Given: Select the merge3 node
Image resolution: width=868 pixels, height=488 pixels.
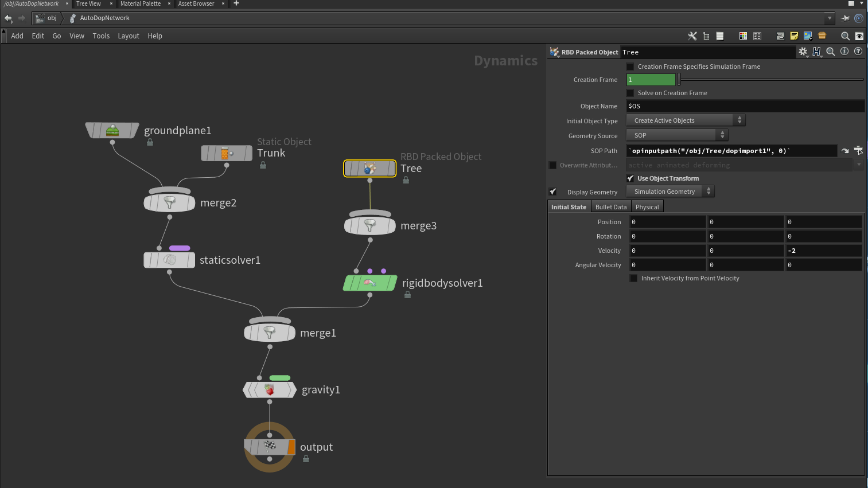Looking at the screenshot, I should [x=370, y=225].
